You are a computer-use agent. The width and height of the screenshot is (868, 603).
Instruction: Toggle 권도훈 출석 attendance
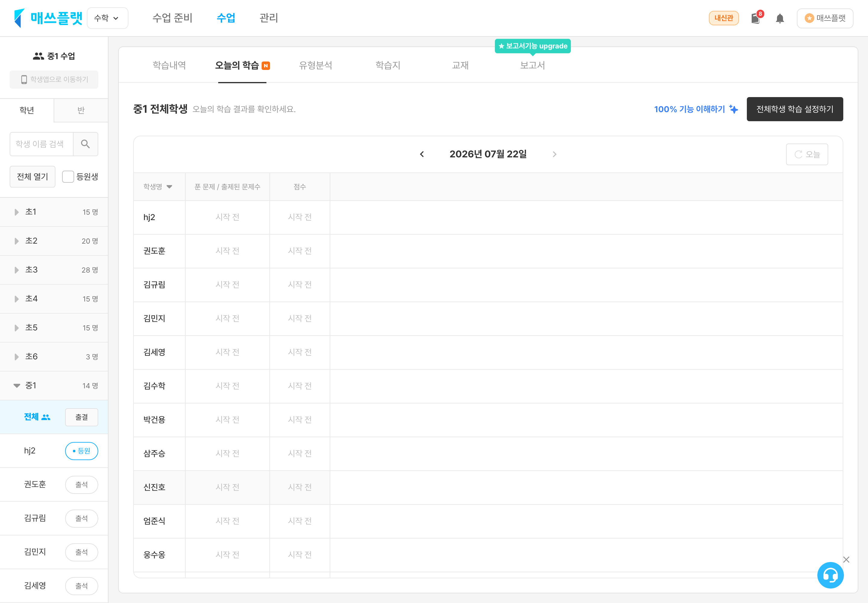82,485
